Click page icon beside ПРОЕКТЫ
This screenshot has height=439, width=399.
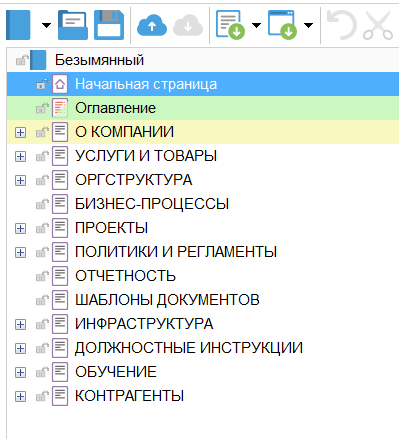point(60,228)
